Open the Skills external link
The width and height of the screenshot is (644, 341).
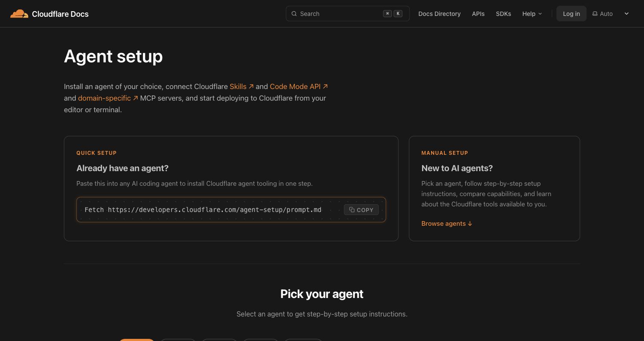(x=242, y=86)
